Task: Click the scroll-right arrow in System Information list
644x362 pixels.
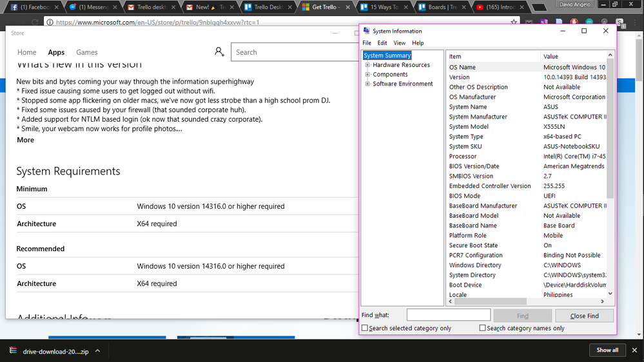Action: click(603, 301)
